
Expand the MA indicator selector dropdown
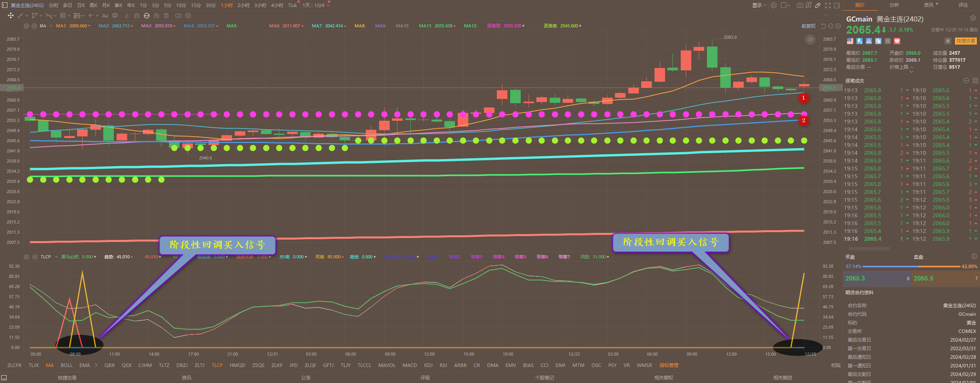click(x=51, y=26)
